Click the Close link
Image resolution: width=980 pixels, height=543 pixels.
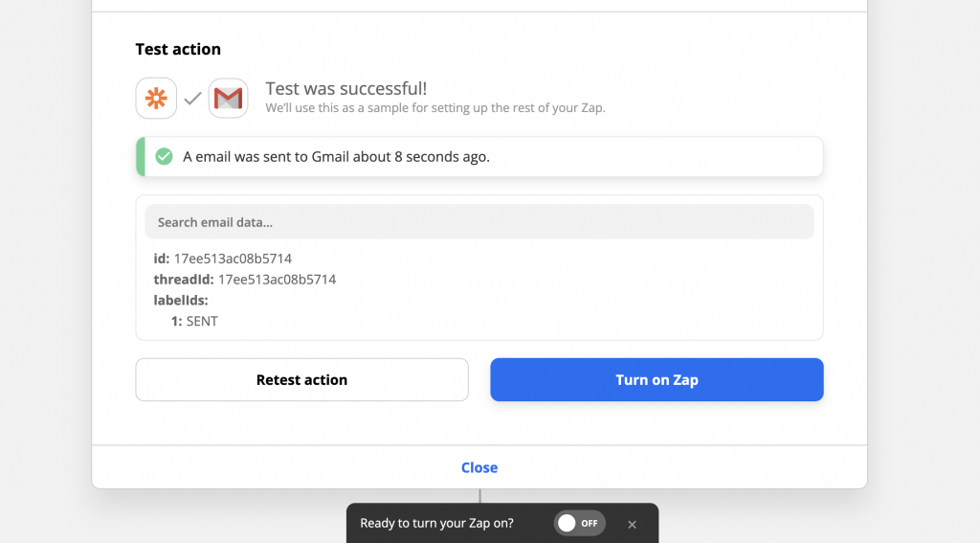479,468
